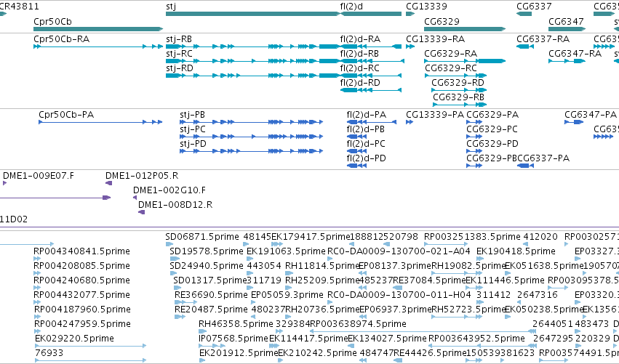Open the CG6347-PA protein label
Screen dimensions: 619x364
tap(590, 115)
